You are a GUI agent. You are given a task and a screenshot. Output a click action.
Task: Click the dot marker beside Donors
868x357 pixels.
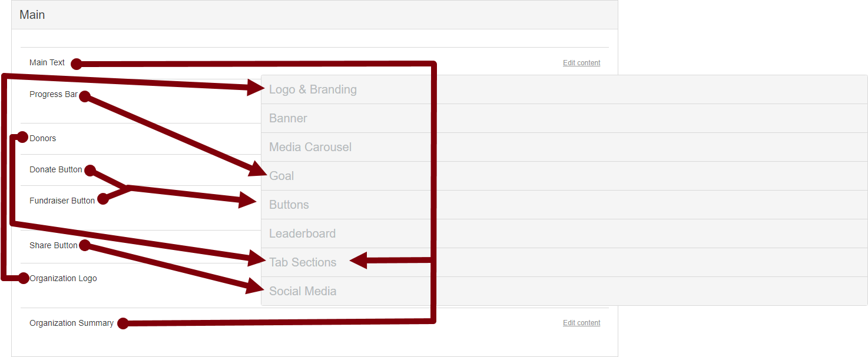click(x=22, y=138)
